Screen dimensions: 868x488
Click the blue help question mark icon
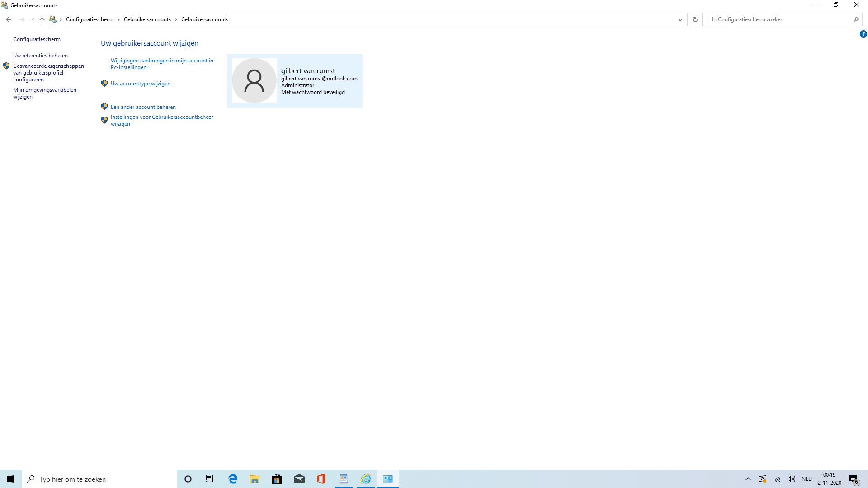(x=863, y=34)
